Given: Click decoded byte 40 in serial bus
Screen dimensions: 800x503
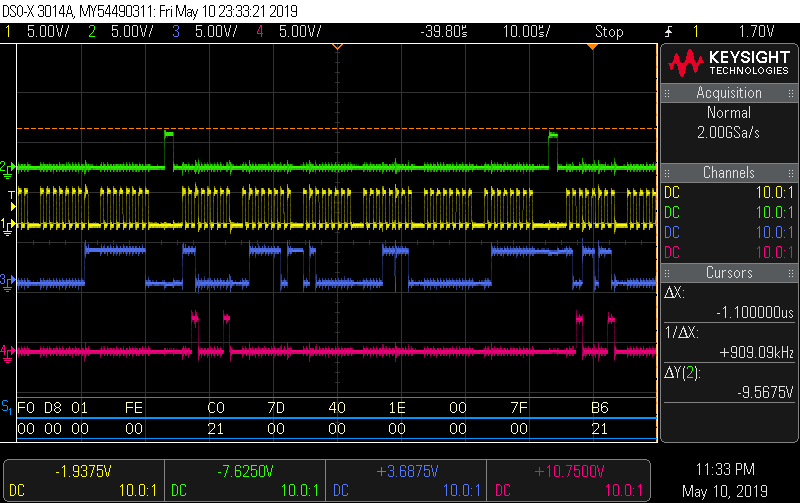Looking at the screenshot, I should pos(337,408).
